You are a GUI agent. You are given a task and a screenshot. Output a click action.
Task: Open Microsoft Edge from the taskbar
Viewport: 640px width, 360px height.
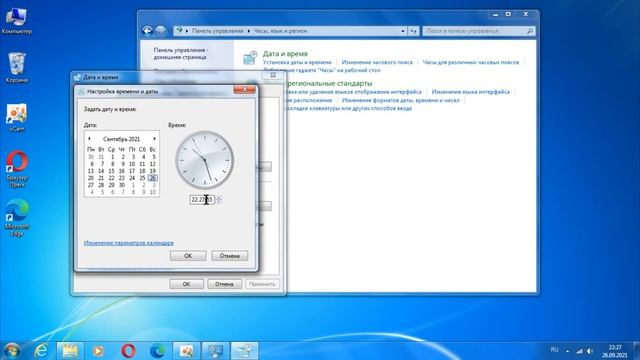pos(157,351)
